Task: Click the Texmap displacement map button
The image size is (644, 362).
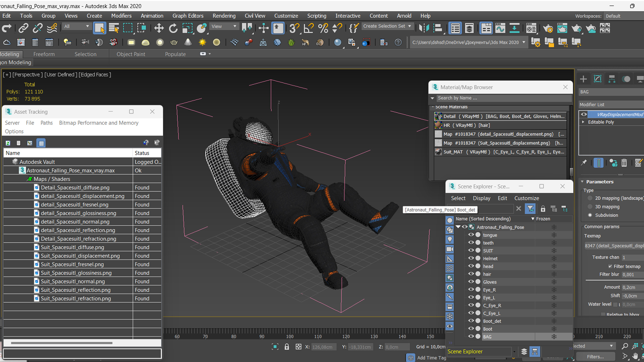Action: coord(613,246)
